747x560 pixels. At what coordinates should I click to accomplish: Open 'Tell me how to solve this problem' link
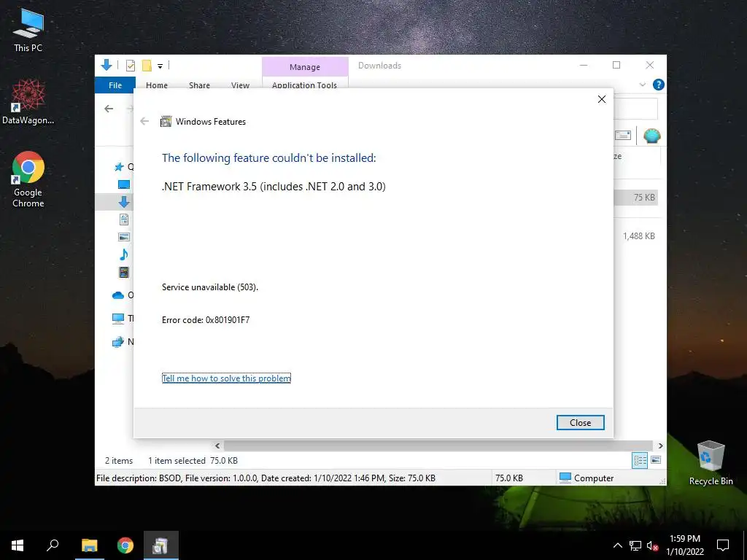pos(226,378)
